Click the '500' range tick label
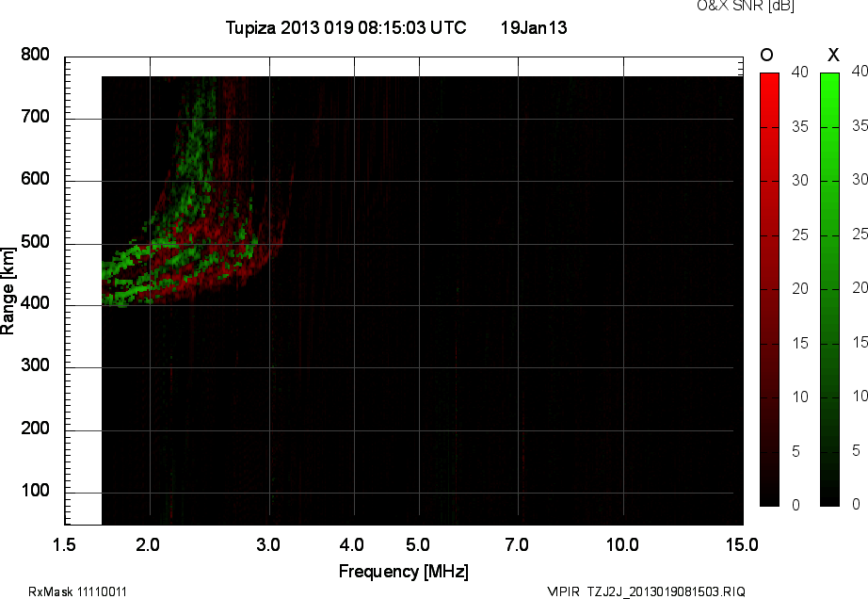This screenshot has width=868, height=599. click(x=35, y=241)
